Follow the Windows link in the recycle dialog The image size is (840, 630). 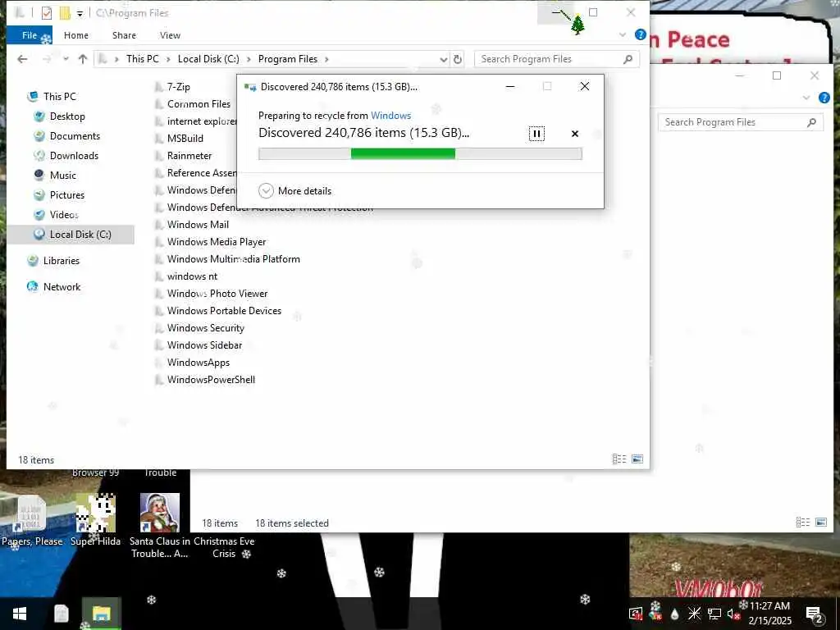click(390, 115)
